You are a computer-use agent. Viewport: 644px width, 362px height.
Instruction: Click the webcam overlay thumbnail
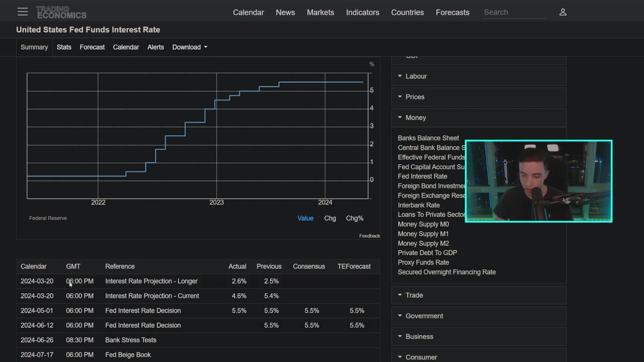tap(539, 181)
